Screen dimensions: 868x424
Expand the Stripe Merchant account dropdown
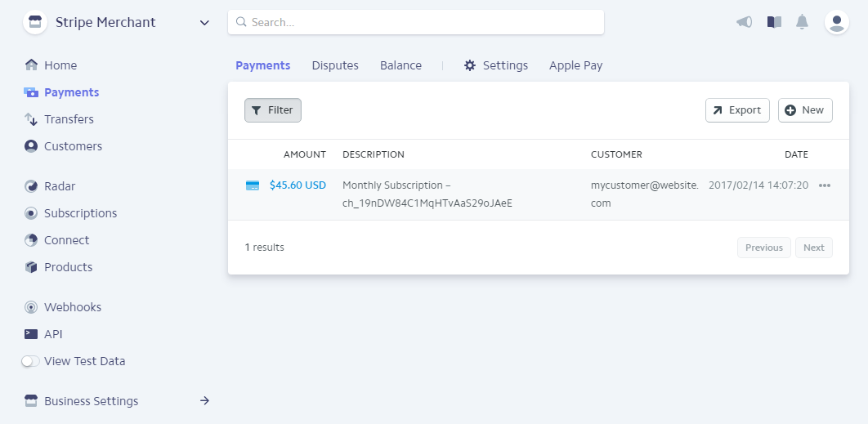coord(204,23)
